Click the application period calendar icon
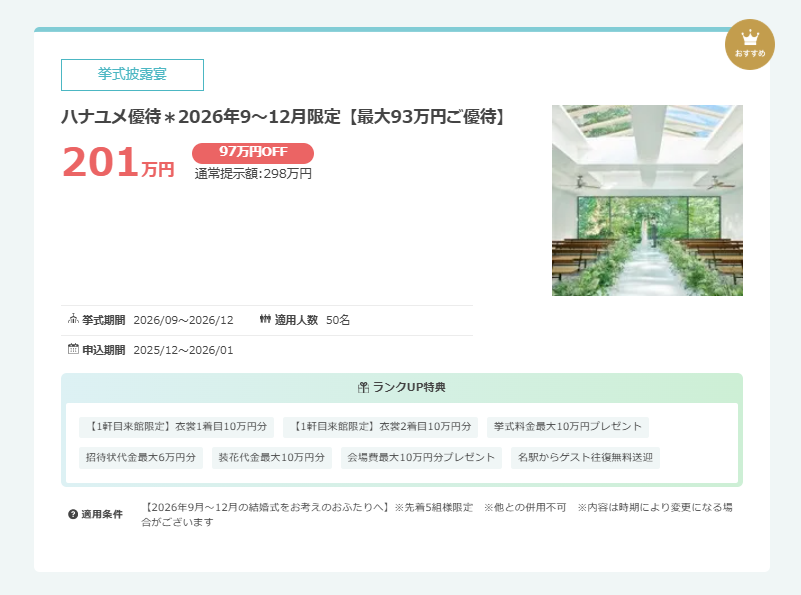This screenshot has height=595, width=801. click(x=73, y=350)
